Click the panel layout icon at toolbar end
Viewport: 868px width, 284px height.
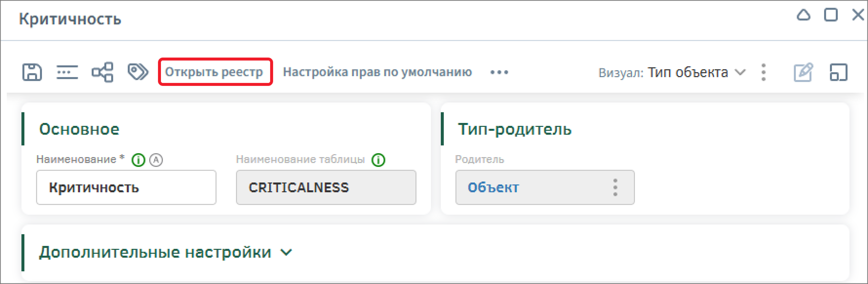(839, 72)
